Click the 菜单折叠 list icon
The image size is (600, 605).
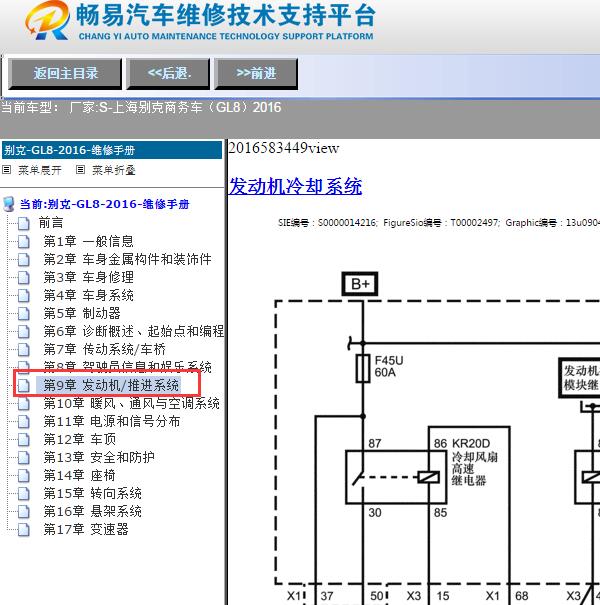pyautogui.click(x=80, y=170)
